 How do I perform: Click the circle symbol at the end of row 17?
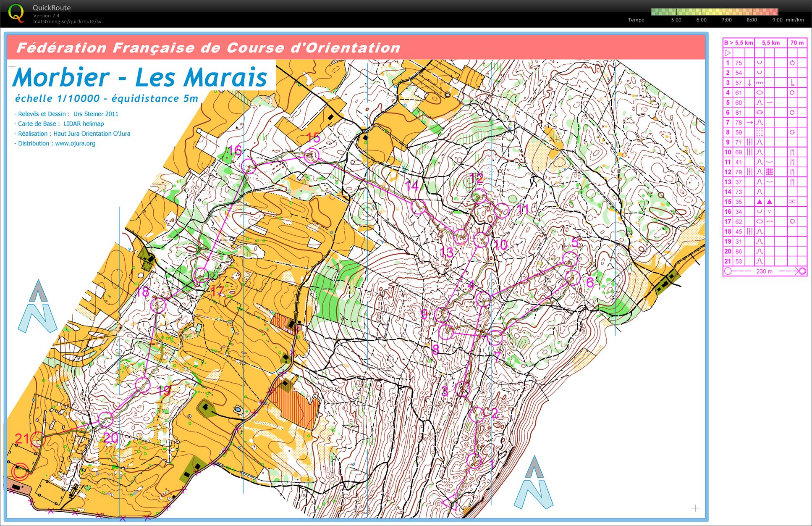[x=792, y=221]
